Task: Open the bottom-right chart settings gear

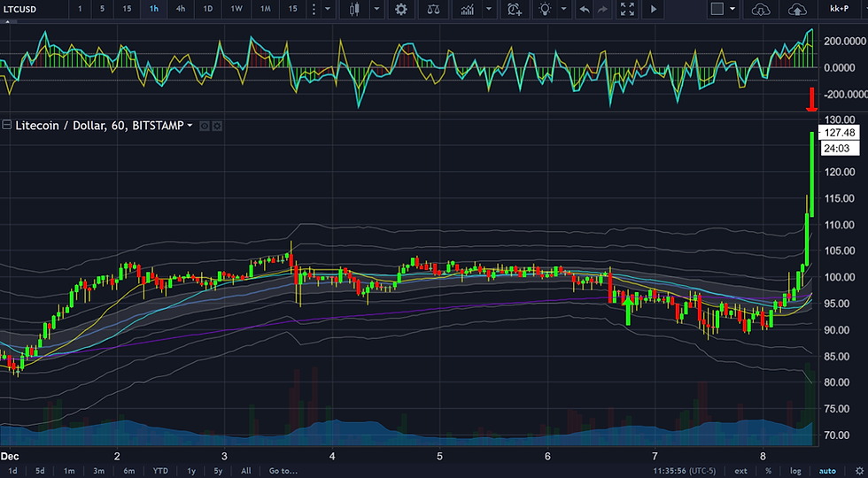Action: point(859,471)
